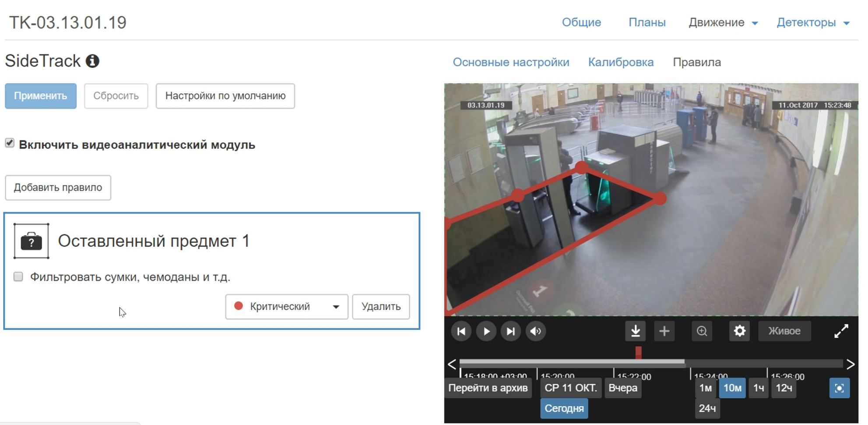Viewport: 868px width, 425px height.
Task: Click the red timeline position marker
Action: pyautogui.click(x=639, y=352)
